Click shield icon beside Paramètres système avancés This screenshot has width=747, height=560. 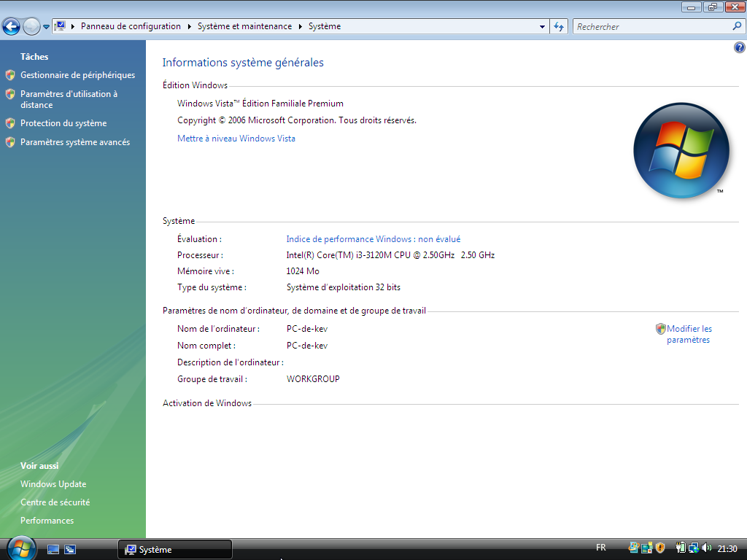click(10, 142)
